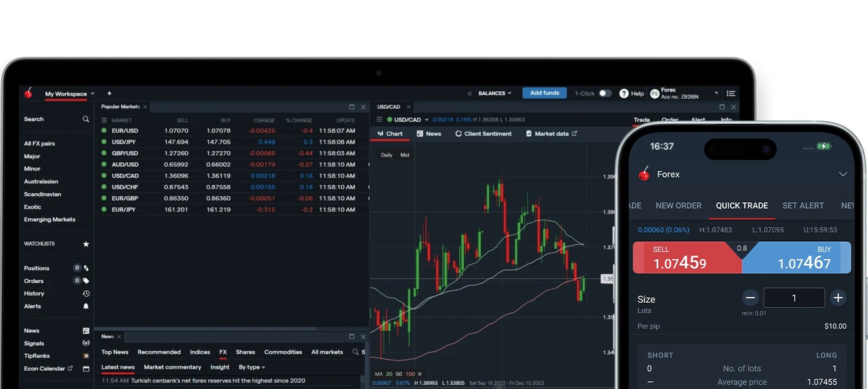Image resolution: width=868 pixels, height=389 pixels.
Task: Open the USD/CAD chart panel hamburger menu
Action: [x=380, y=120]
